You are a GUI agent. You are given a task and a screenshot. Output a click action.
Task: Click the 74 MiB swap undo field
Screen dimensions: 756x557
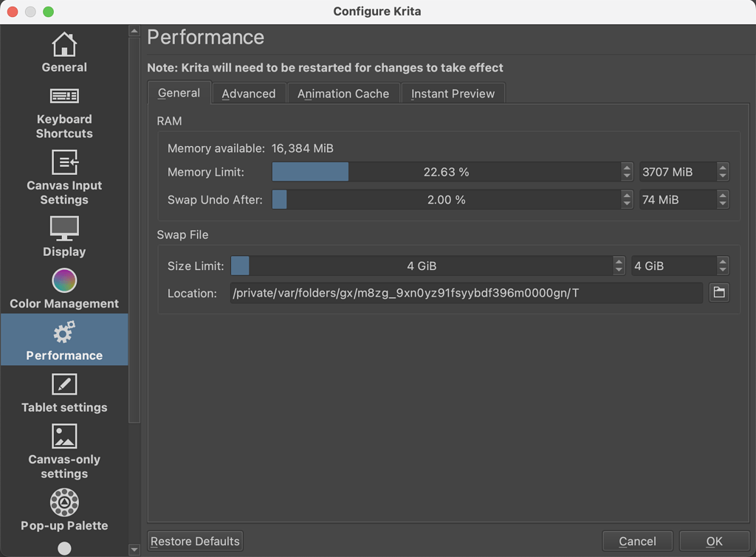pyautogui.click(x=678, y=199)
